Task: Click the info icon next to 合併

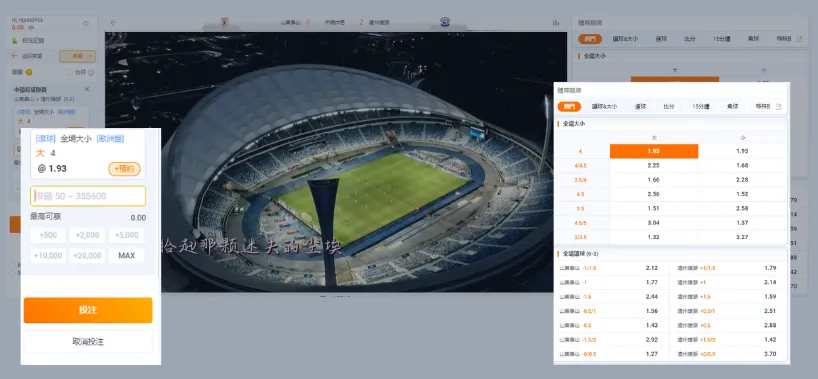Action: [x=91, y=73]
